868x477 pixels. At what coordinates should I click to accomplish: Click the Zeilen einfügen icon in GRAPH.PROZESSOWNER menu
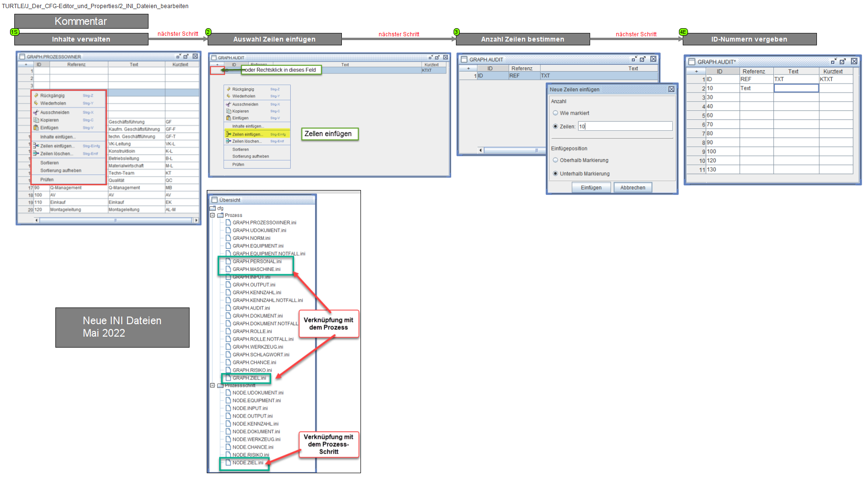36,146
